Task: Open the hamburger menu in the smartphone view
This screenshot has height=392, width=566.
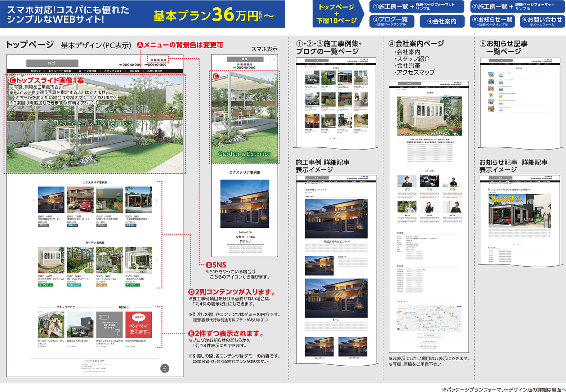Action: point(274,59)
